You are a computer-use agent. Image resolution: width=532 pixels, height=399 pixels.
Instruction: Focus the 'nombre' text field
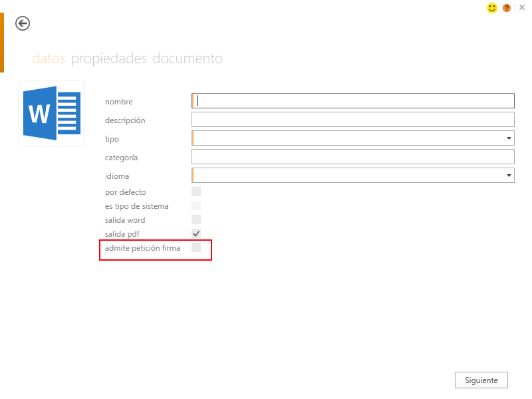pyautogui.click(x=352, y=101)
